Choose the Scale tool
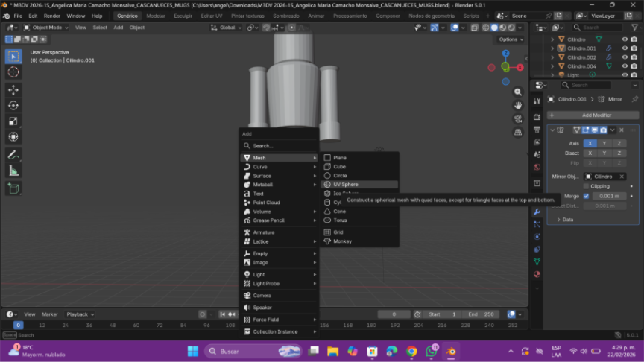 click(13, 121)
